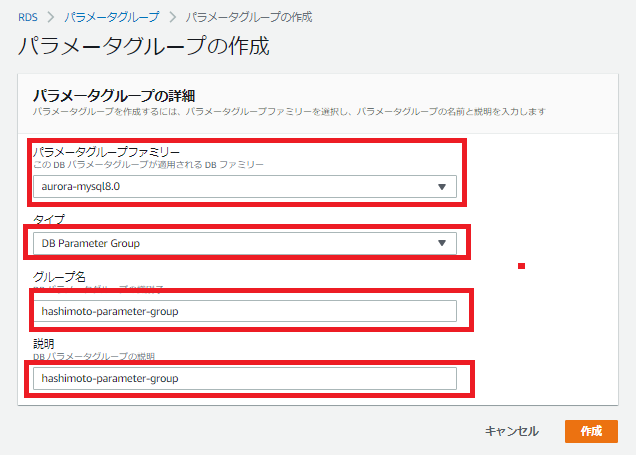The height and width of the screenshot is (455, 636).
Task: Focus the グループ名 text field
Action: coord(244,311)
